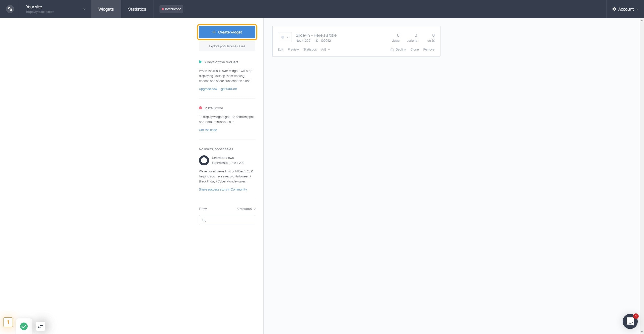644x334 pixels.
Task: Expand the A/B dropdown on widget
Action: point(325,50)
